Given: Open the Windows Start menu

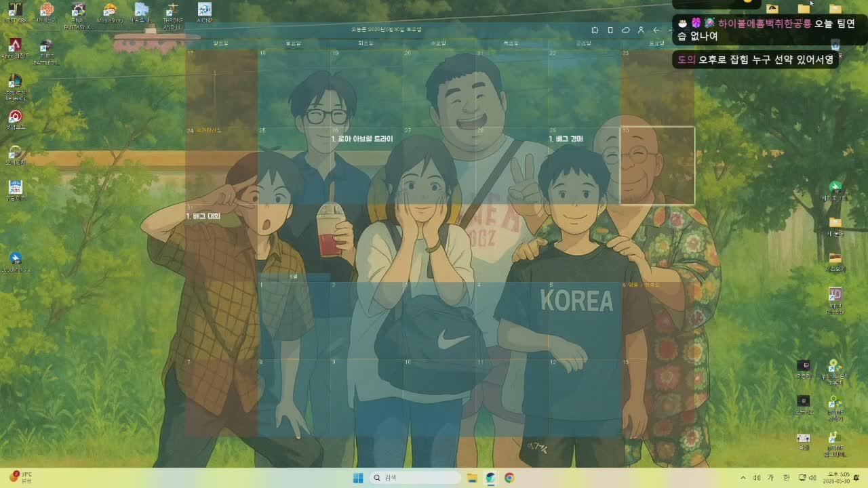Looking at the screenshot, I should 358,478.
